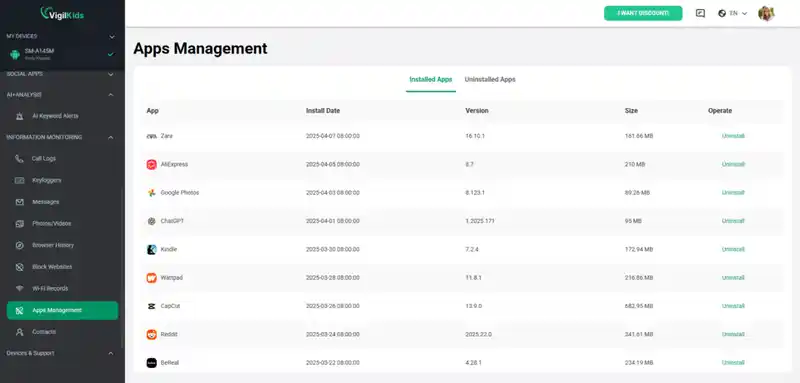Image resolution: width=800 pixels, height=383 pixels.
Task: Click the AliExpress app icon
Action: coord(152,164)
